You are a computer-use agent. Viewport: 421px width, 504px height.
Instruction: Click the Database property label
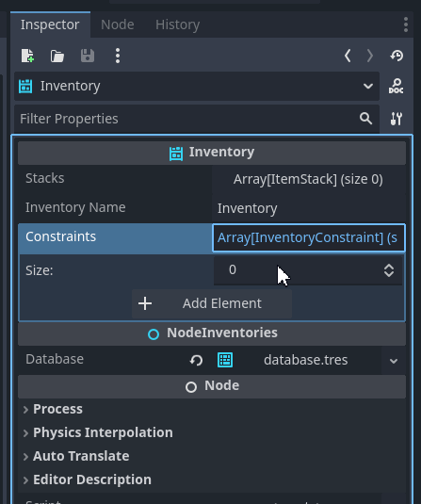[x=55, y=359]
